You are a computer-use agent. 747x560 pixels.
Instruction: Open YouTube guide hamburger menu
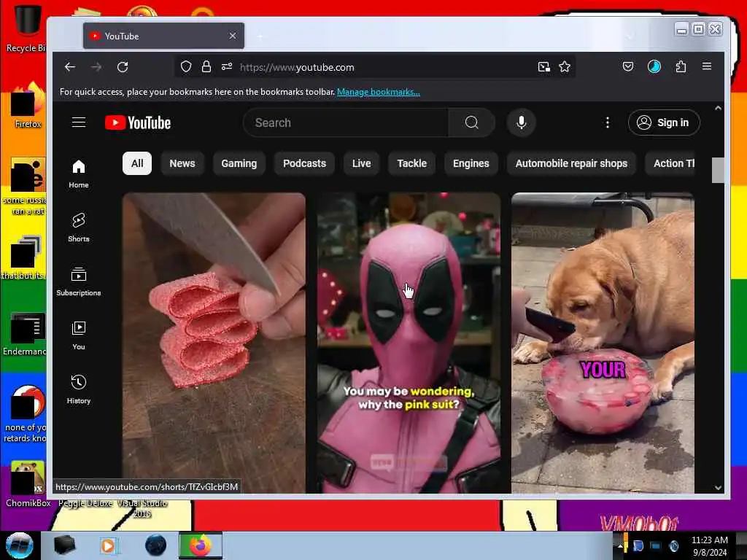coord(79,122)
